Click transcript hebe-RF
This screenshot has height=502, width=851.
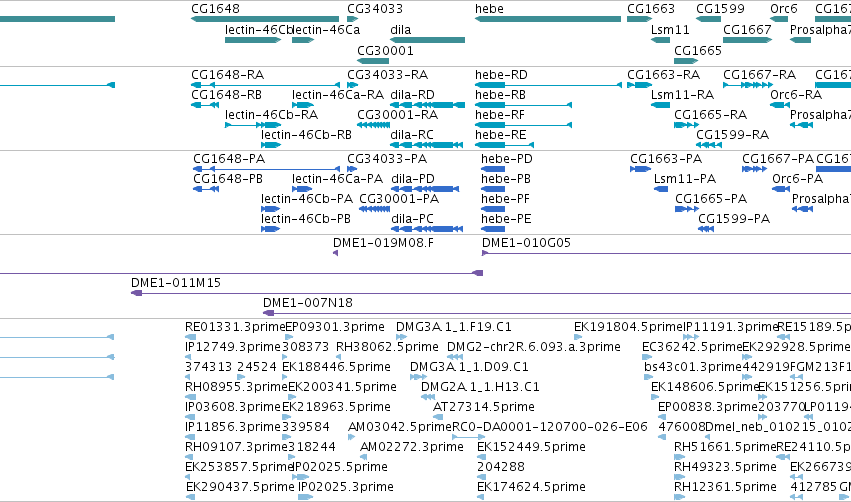[x=499, y=115]
